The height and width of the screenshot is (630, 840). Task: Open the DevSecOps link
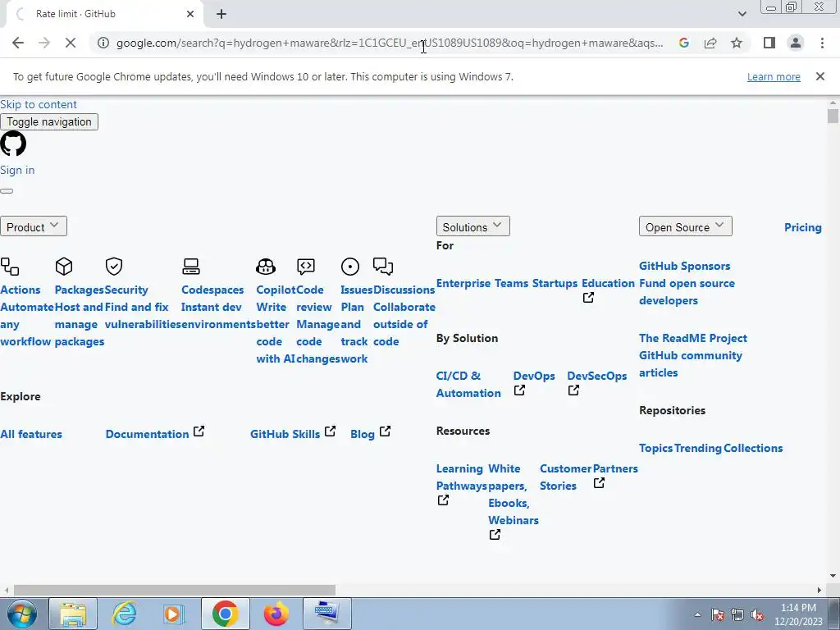597,376
